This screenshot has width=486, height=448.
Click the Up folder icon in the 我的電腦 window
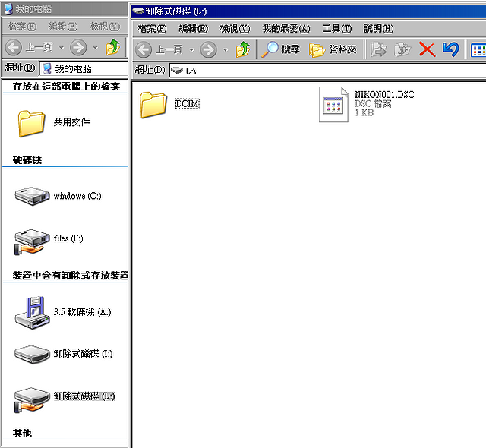[113, 47]
